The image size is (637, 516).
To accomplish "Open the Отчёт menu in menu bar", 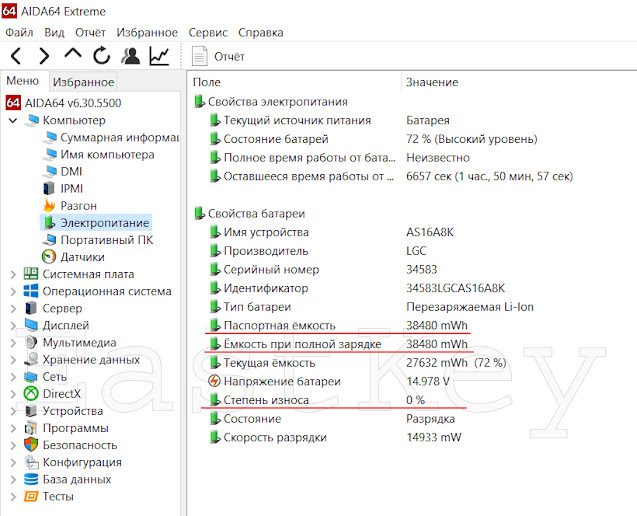I will (x=90, y=33).
